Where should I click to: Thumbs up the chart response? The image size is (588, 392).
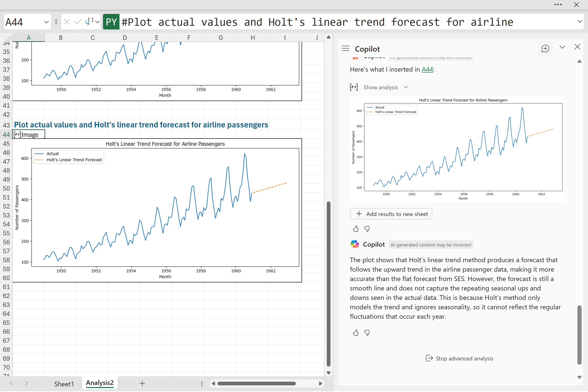coord(355,229)
